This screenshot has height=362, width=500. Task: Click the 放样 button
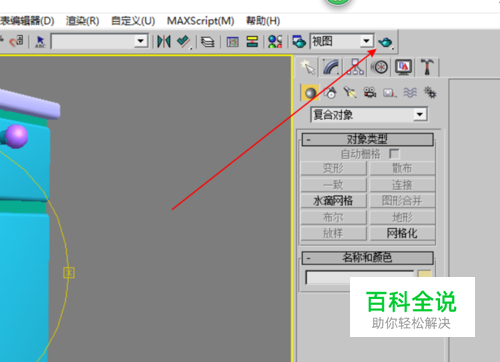[x=333, y=233]
